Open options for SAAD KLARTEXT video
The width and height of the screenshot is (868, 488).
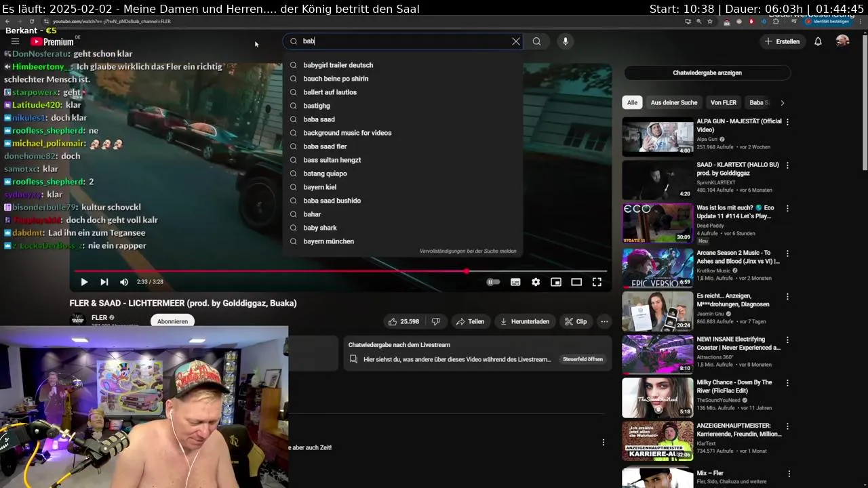pos(787,165)
